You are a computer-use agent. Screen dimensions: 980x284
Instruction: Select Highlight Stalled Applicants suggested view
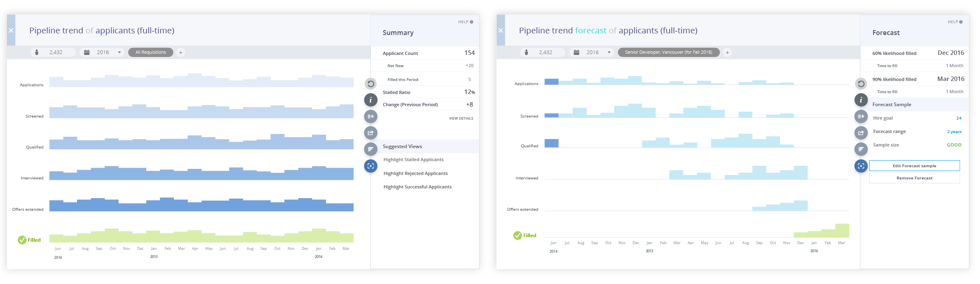[x=413, y=160]
